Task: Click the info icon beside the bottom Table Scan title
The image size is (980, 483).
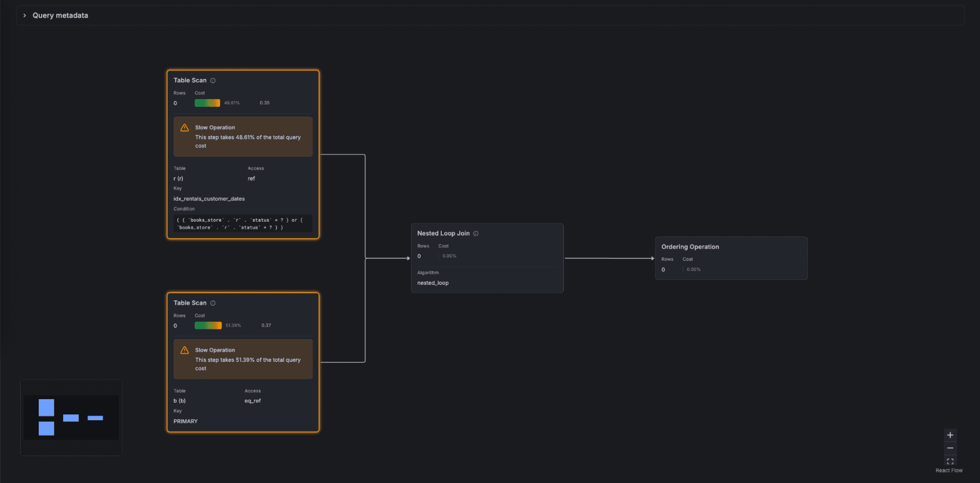Action: 213,303
